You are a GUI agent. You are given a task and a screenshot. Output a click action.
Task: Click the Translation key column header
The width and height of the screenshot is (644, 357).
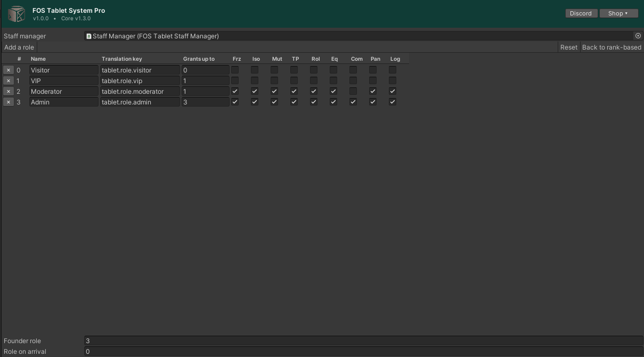(122, 59)
